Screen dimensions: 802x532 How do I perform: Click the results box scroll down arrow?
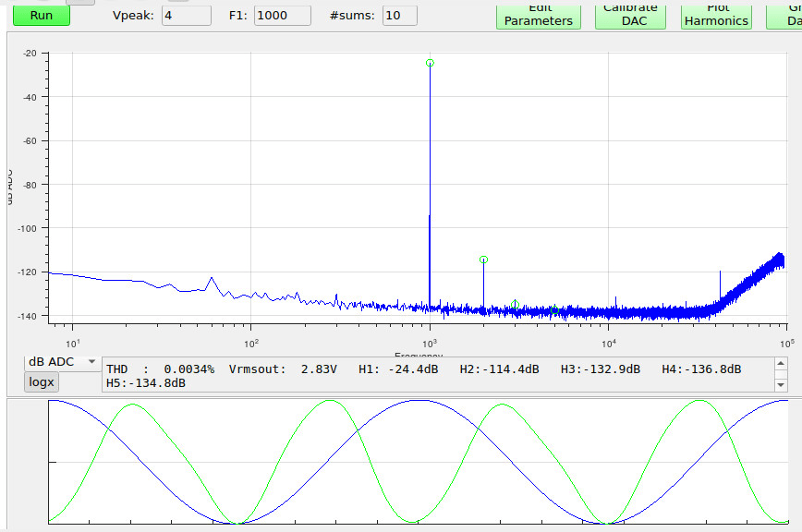781,385
